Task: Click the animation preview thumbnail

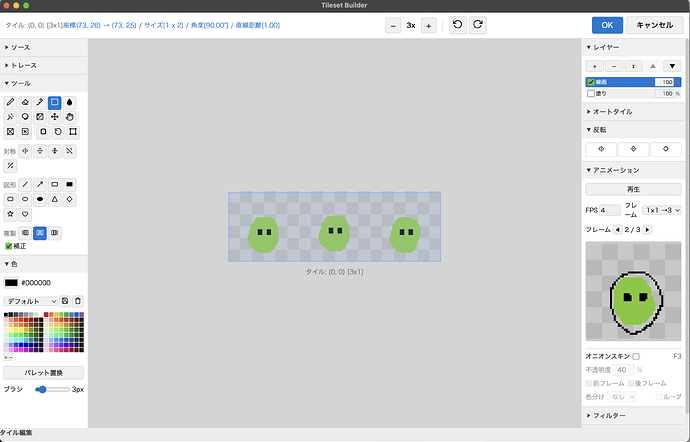Action: [633, 291]
